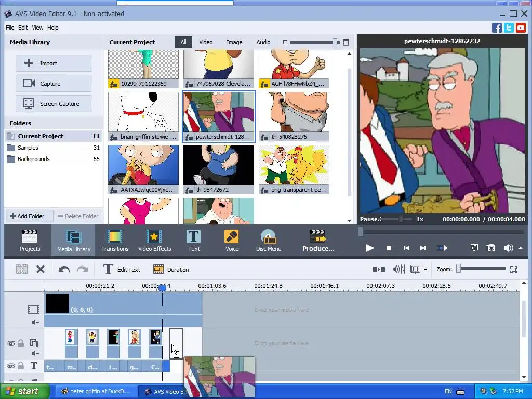Open the Facebook link icon
Image resolution: width=532 pixels, height=399 pixels.
coord(497,28)
